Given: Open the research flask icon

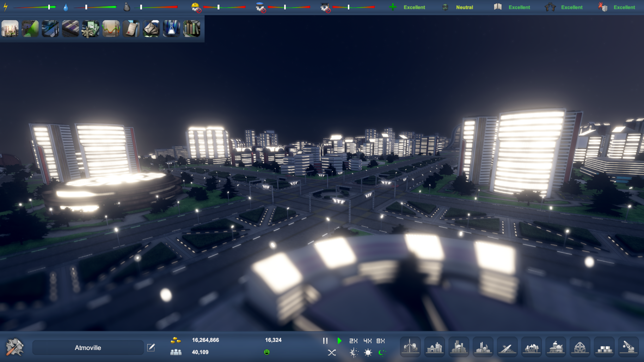Looking at the screenshot, I should [172, 29].
